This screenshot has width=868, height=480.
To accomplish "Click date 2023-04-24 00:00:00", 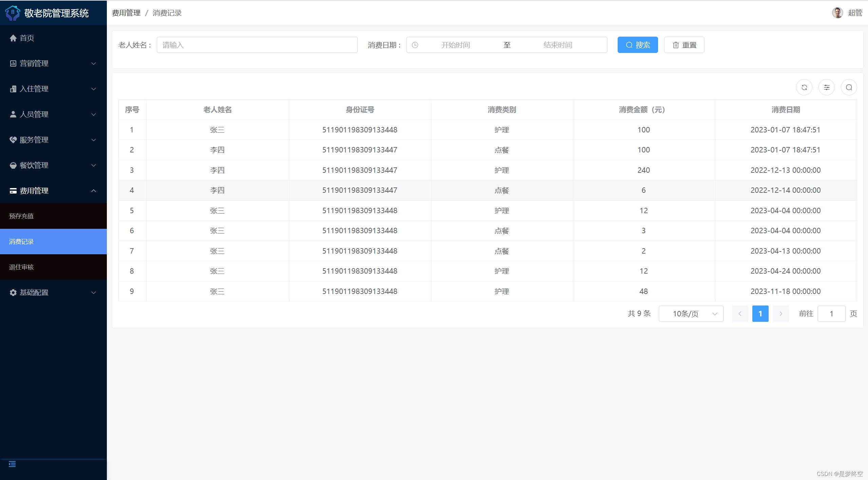I will (x=786, y=271).
